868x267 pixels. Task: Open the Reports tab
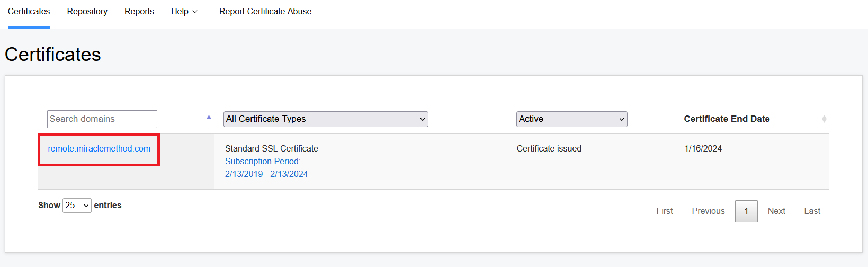tap(139, 12)
